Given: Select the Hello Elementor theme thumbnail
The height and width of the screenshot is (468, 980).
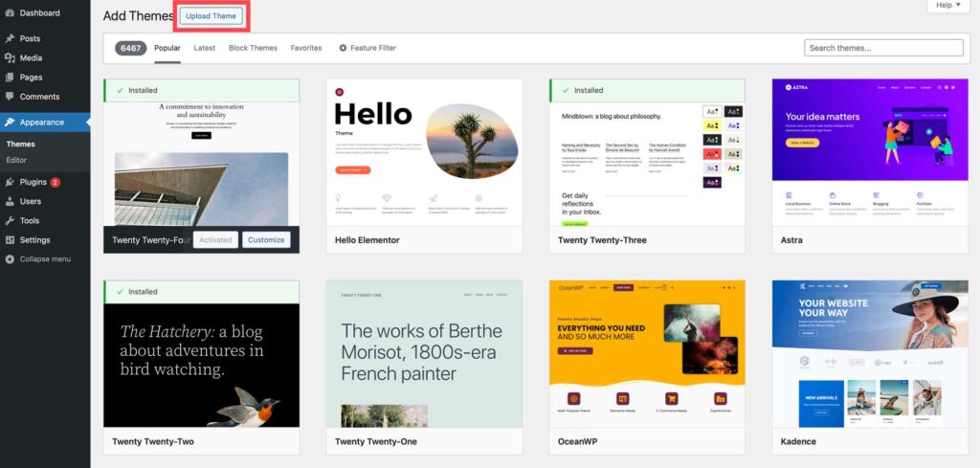Looking at the screenshot, I should [x=424, y=152].
